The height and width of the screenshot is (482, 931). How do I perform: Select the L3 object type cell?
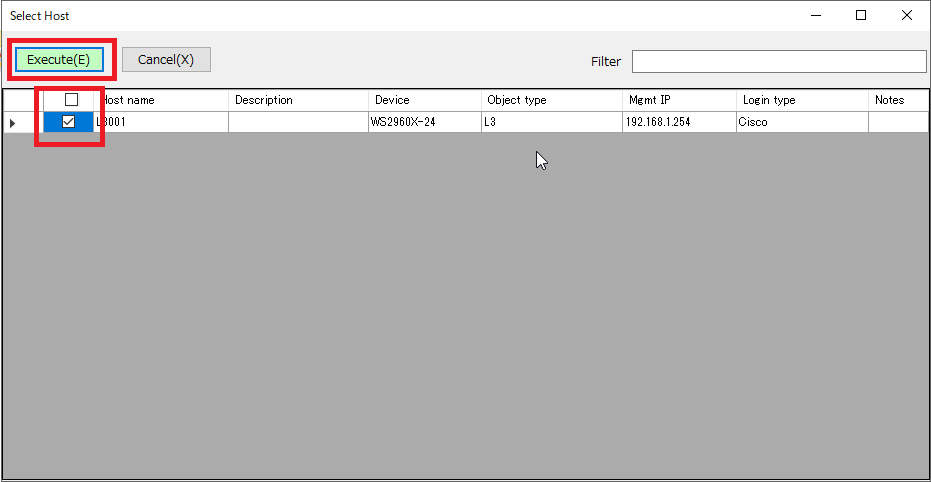[550, 122]
